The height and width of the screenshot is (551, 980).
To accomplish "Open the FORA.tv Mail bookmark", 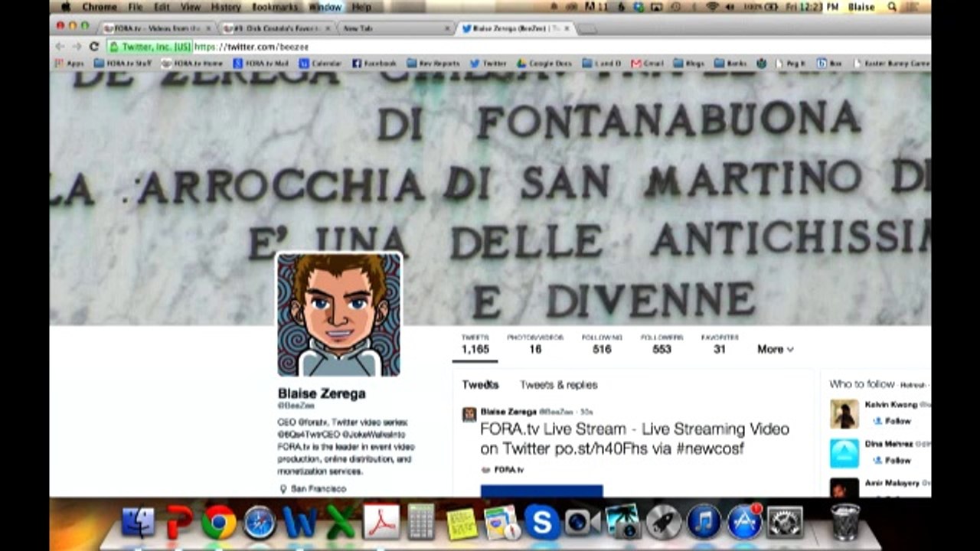I will [x=260, y=64].
